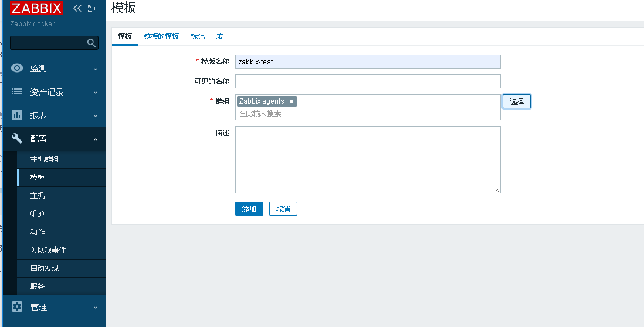Click the 添加 button
Screen dimensions: 644x327
tap(249, 209)
